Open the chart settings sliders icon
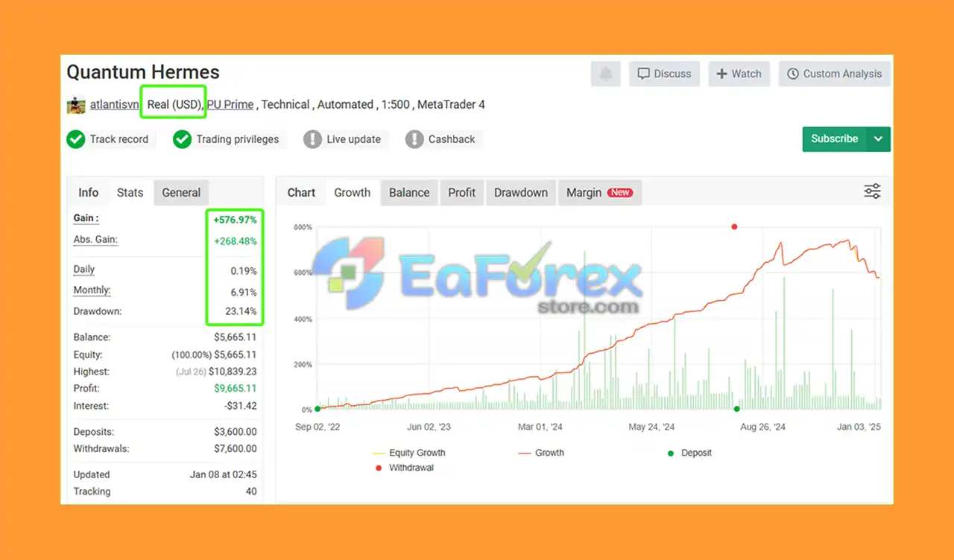954x560 pixels. (872, 191)
